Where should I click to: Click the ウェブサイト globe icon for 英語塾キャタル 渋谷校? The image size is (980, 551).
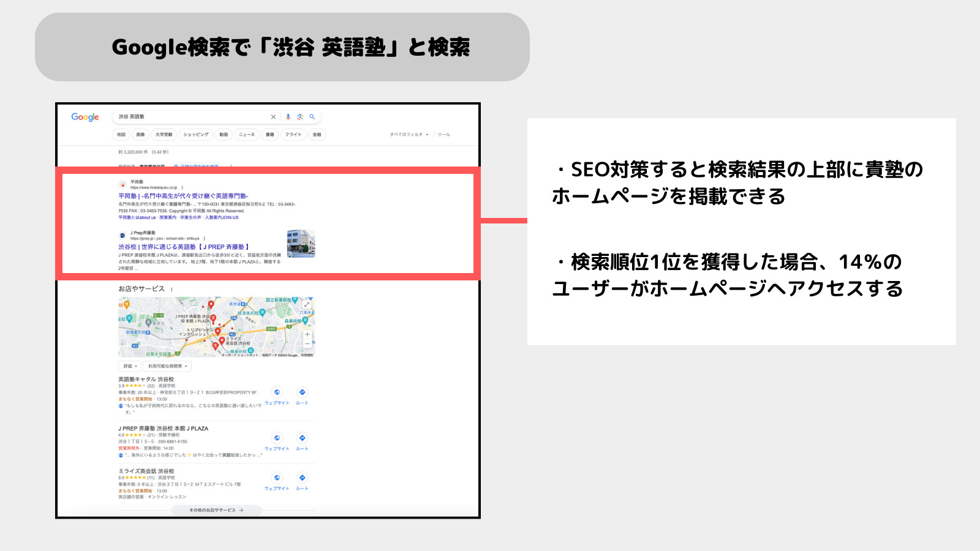(x=277, y=392)
